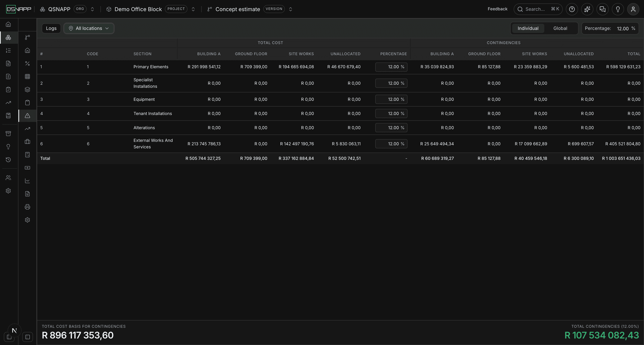Open the git-branch versions icon in secondary sidebar
This screenshot has height=345, width=644.
coord(27,38)
